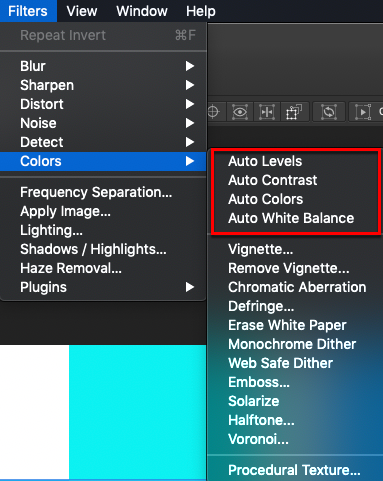Click the crosshair target icon in toolbar
Image resolution: width=383 pixels, height=481 pixels.
[213, 112]
